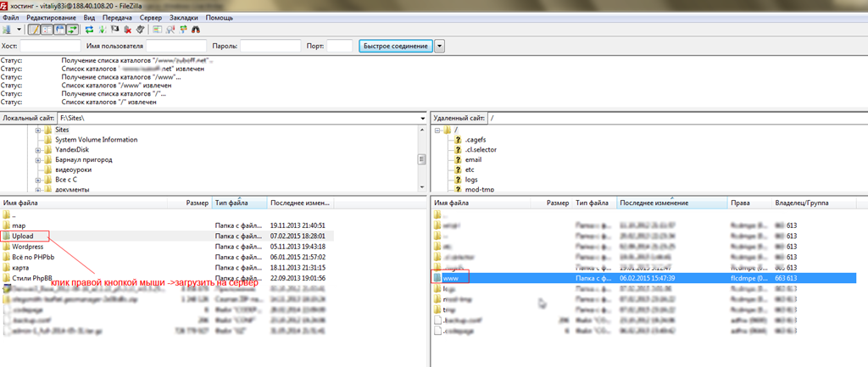Click the Хост input field
Image resolution: width=868 pixels, height=367 pixels.
coord(50,46)
